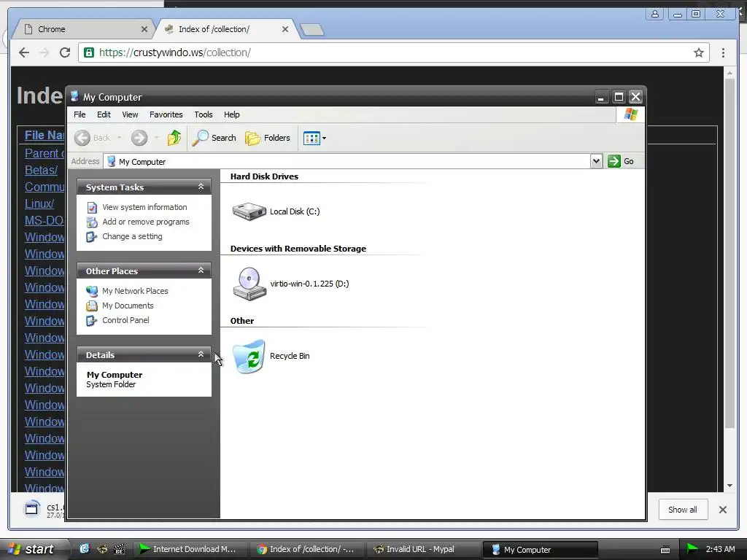Click the My Computer taskbar button
The width and height of the screenshot is (747, 560).
(x=541, y=549)
